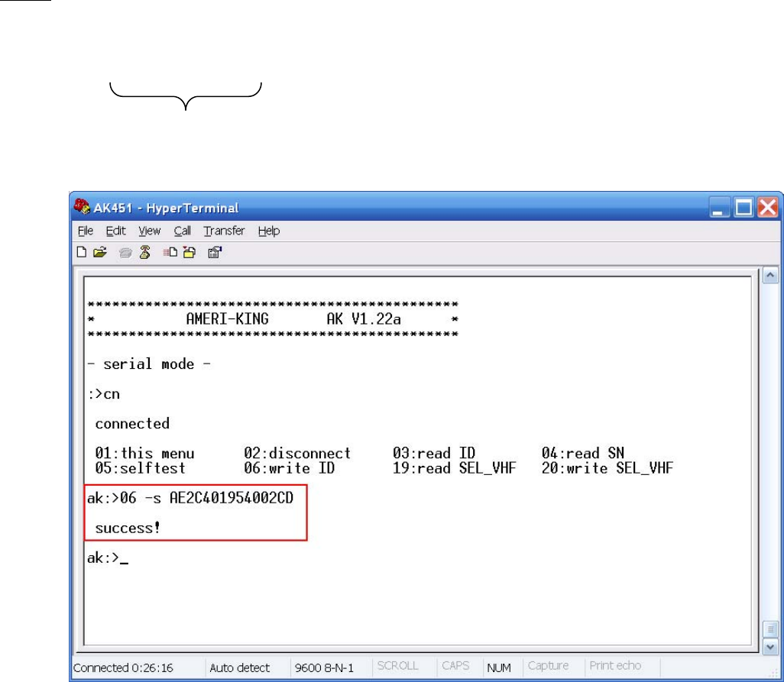The height and width of the screenshot is (682, 784).
Task: Click the scrollbar down arrow
Action: tap(770, 646)
